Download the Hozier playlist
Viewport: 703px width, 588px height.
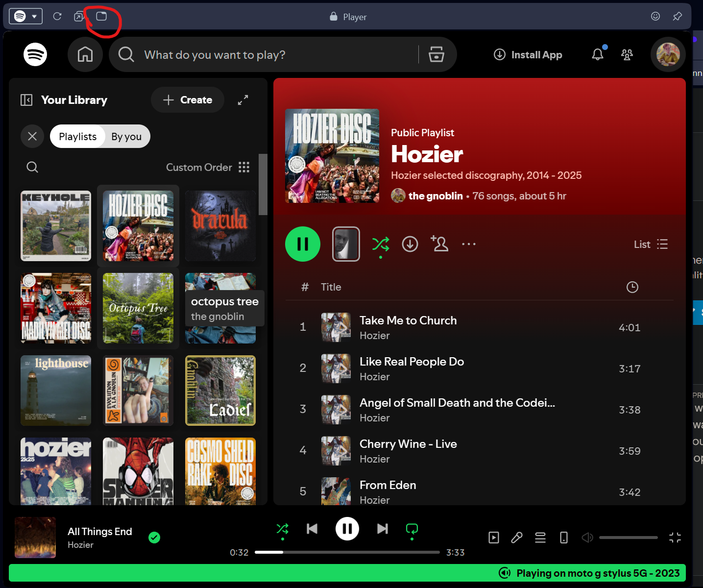tap(410, 244)
